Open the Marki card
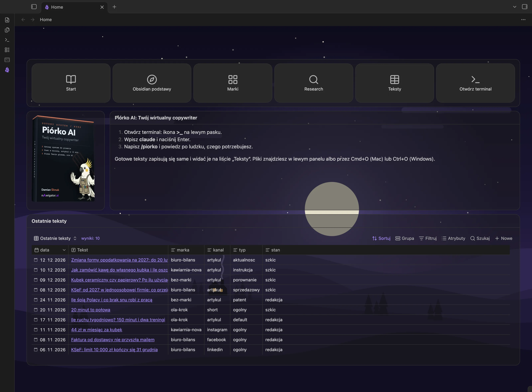The width and height of the screenshot is (532, 392). click(x=233, y=83)
